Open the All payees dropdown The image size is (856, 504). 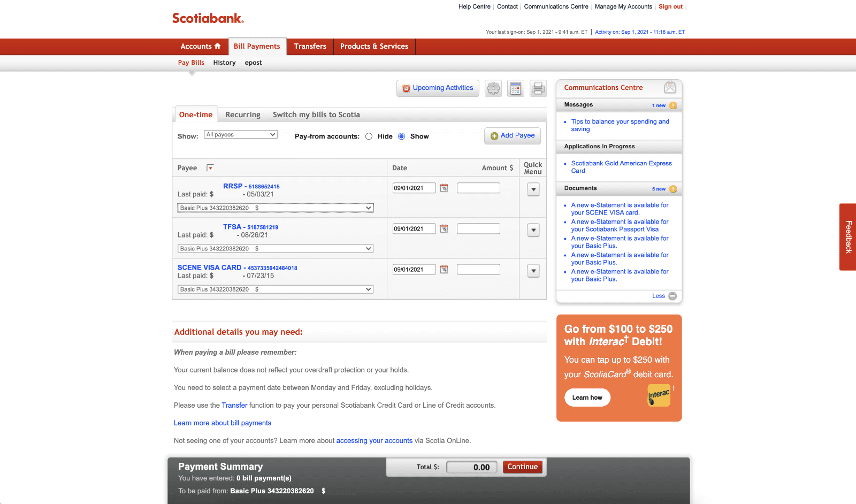click(x=241, y=135)
